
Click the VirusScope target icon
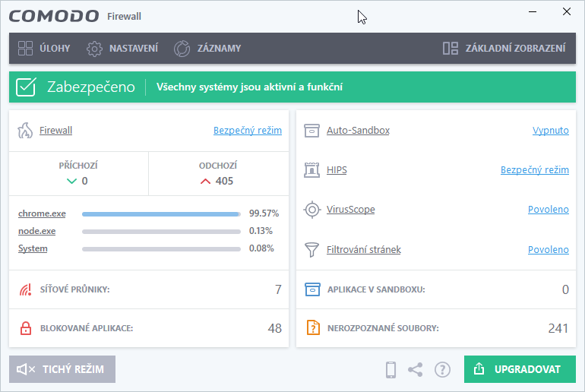(x=311, y=210)
